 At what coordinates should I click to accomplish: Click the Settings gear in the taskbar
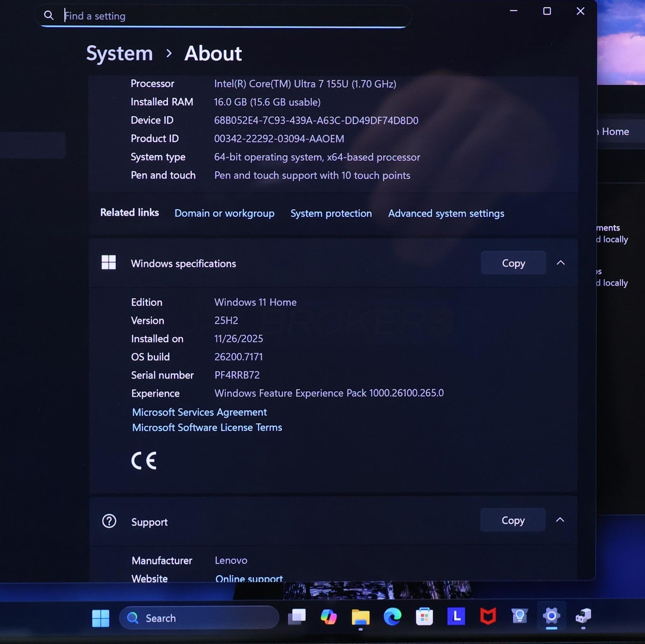pos(551,616)
